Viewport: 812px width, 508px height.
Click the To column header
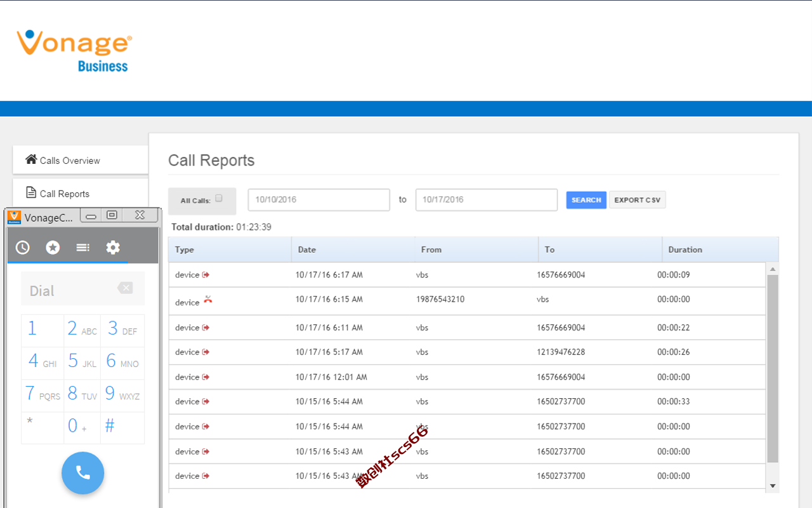click(600, 250)
